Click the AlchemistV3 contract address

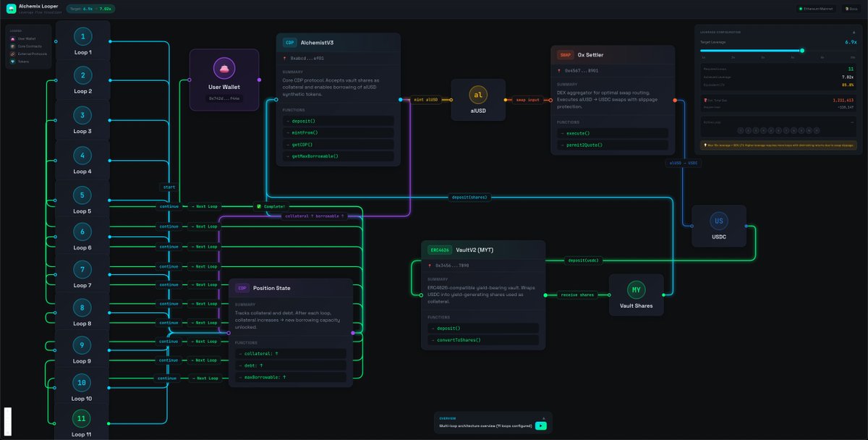click(307, 58)
